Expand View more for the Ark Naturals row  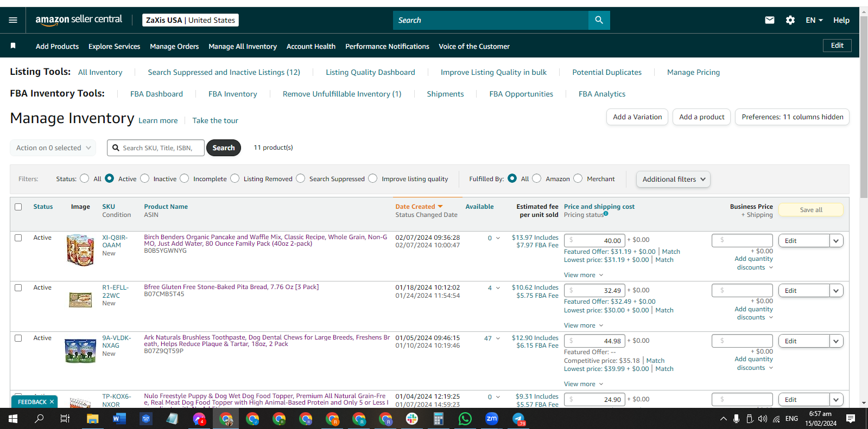pos(584,384)
